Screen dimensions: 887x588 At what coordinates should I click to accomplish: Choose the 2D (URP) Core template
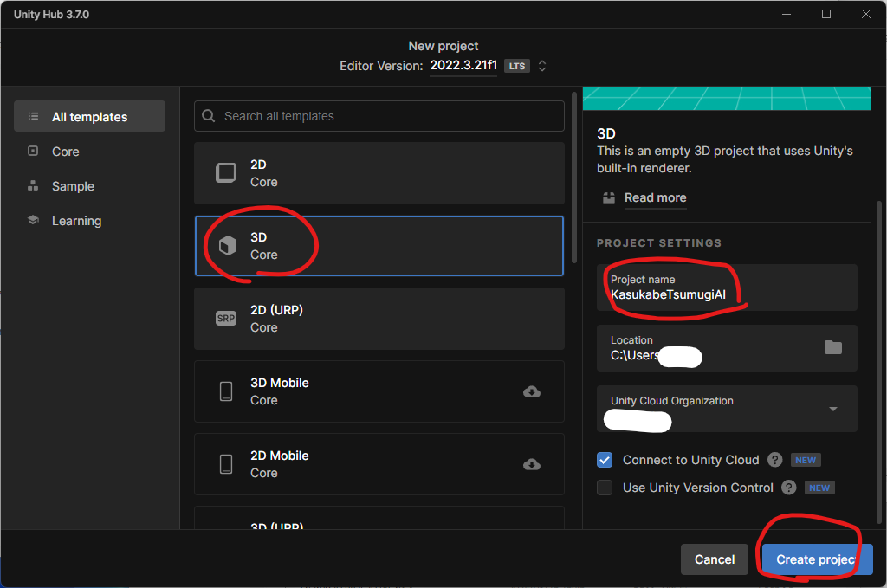point(379,319)
